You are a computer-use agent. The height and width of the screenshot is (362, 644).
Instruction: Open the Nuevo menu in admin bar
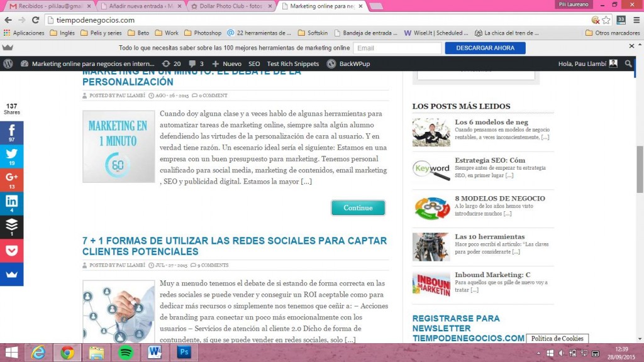tap(226, 63)
